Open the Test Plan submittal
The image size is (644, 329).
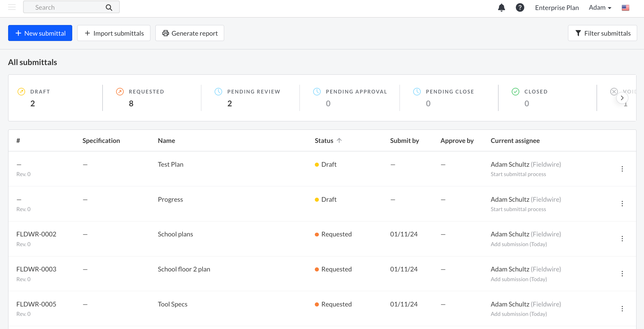170,164
